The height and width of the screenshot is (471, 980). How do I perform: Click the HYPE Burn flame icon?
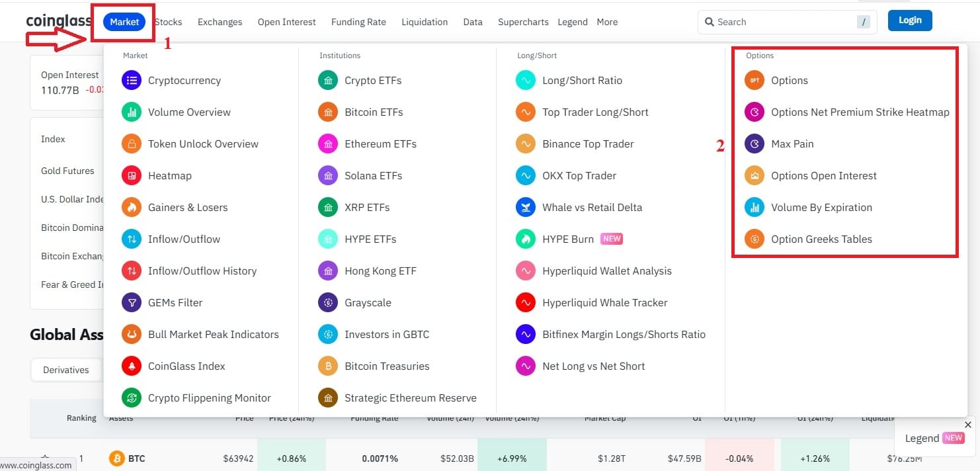pyautogui.click(x=526, y=239)
